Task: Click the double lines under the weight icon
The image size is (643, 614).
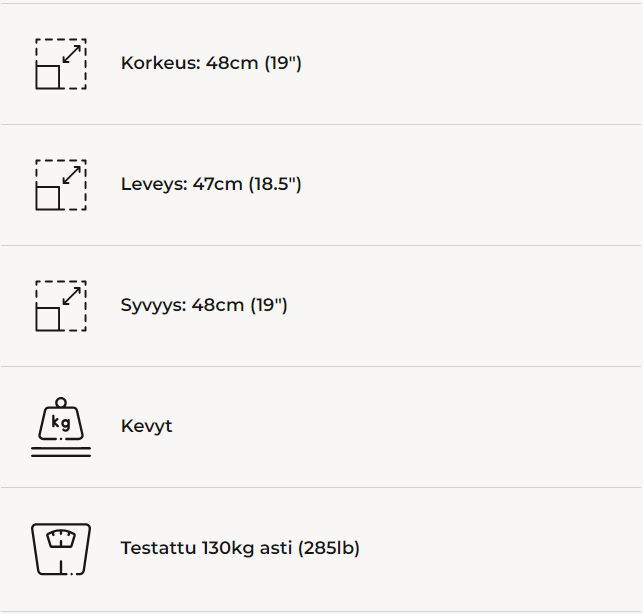Action: tap(61, 452)
